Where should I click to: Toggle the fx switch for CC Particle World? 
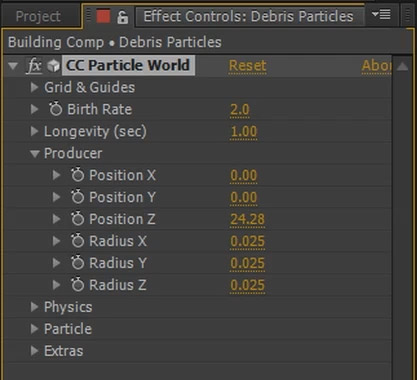[34, 65]
